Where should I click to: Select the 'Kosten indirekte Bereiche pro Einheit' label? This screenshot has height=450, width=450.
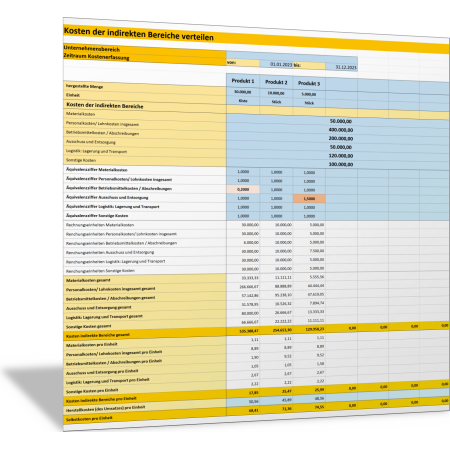click(101, 400)
